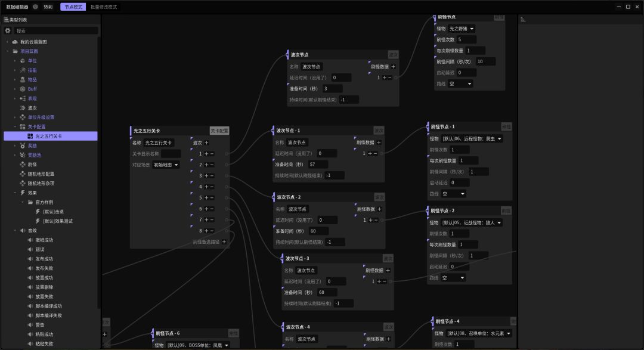Screen dimensions: 644x350
Task: Open 怪物 dropdown in 刷怪节点 - 1
Action: (x=472, y=138)
